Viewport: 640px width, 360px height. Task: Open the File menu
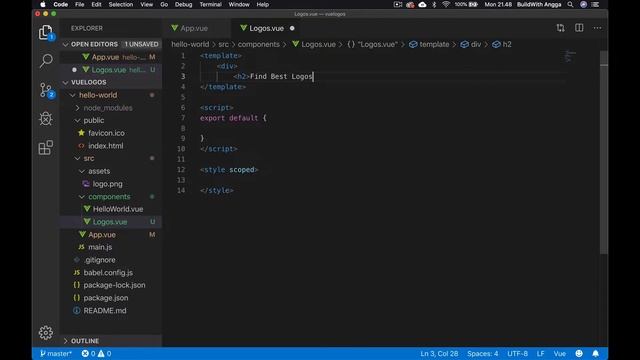pos(80,4)
